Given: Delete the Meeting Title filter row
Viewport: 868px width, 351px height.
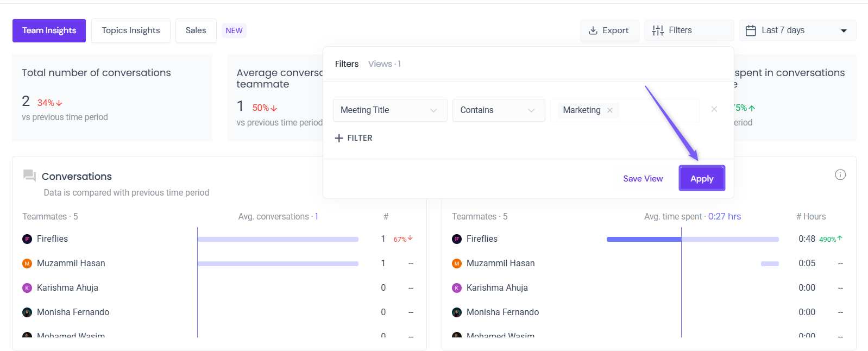Looking at the screenshot, I should pos(714,109).
